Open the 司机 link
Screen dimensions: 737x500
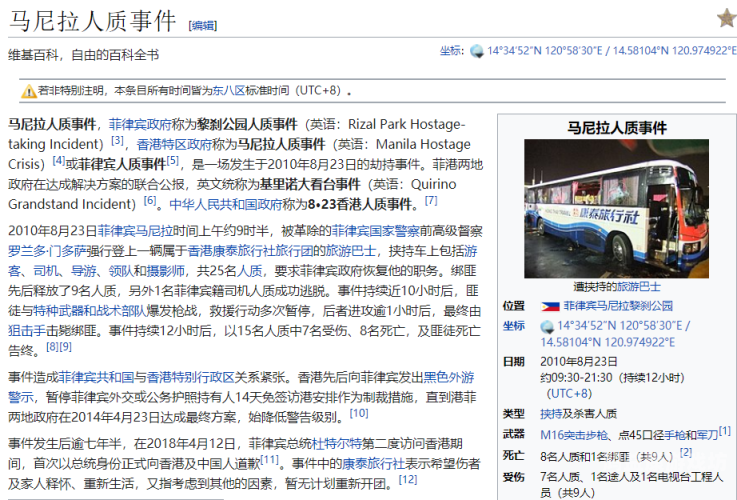46,271
